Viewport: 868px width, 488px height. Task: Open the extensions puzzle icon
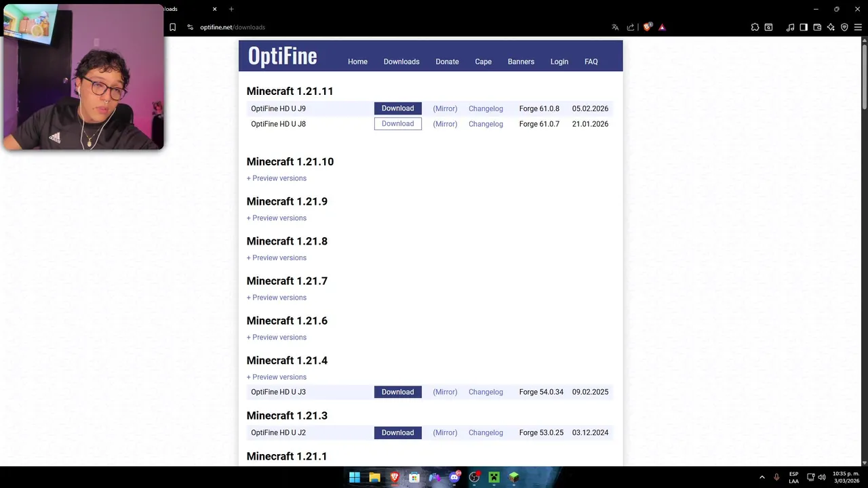[x=755, y=27]
